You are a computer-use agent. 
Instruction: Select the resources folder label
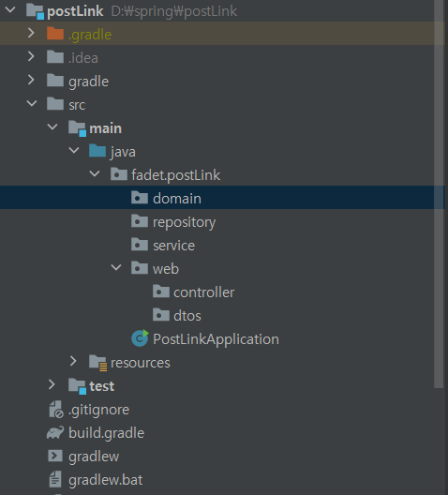click(x=140, y=363)
